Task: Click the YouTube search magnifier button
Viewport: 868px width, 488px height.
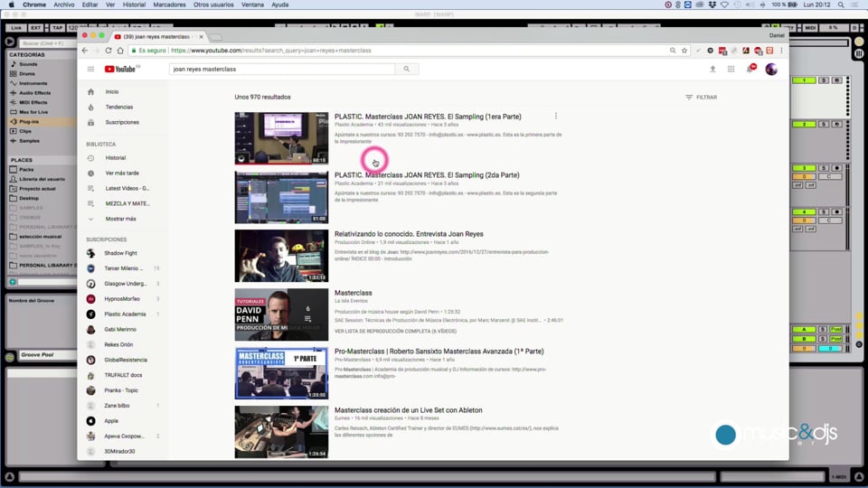Action: [407, 70]
